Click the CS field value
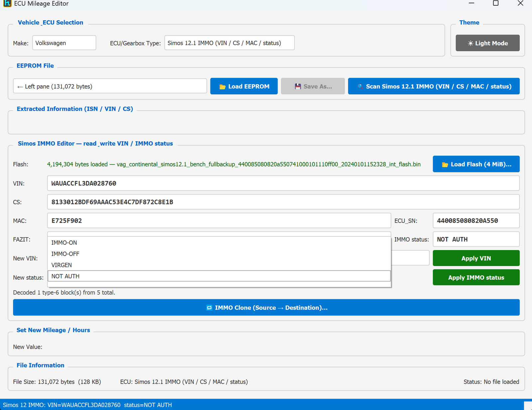532x410 pixels. click(283, 202)
